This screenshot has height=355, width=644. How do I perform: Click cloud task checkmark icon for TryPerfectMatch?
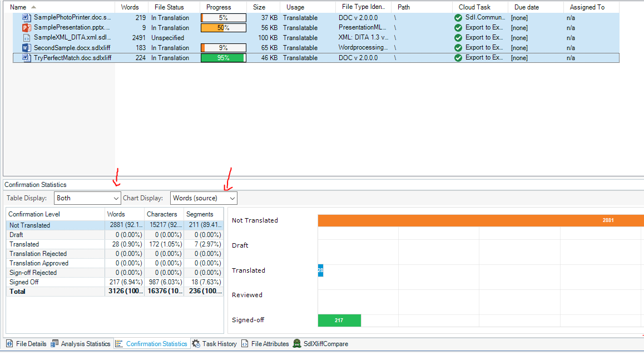(458, 57)
